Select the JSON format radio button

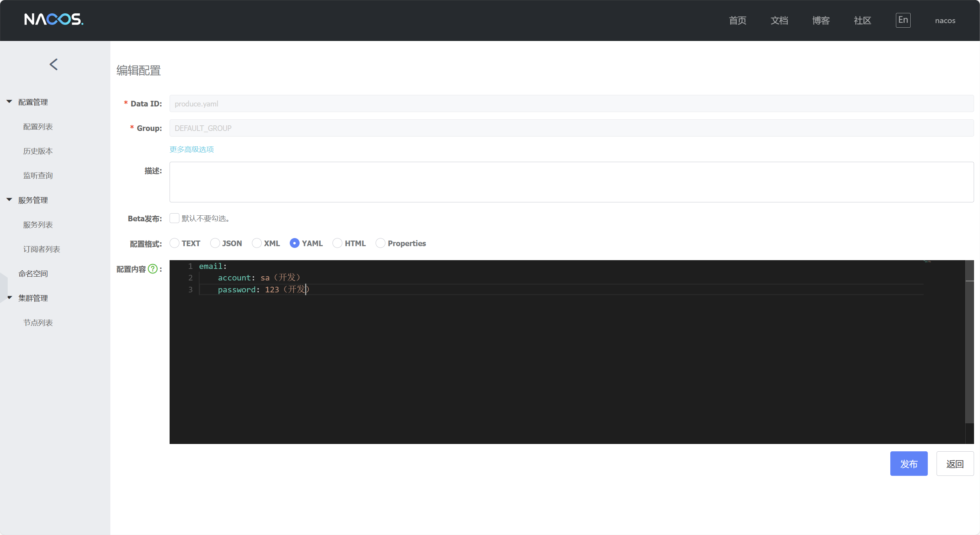[215, 243]
